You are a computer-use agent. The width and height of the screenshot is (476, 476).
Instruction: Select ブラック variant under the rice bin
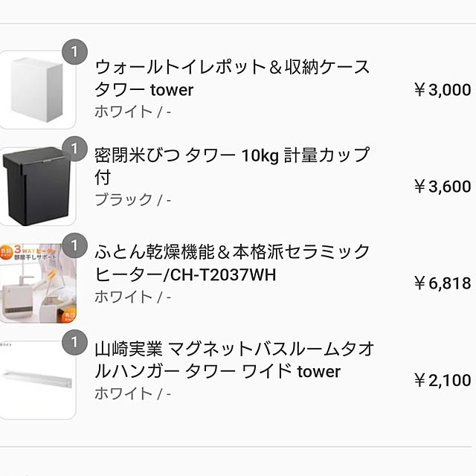click(x=132, y=200)
